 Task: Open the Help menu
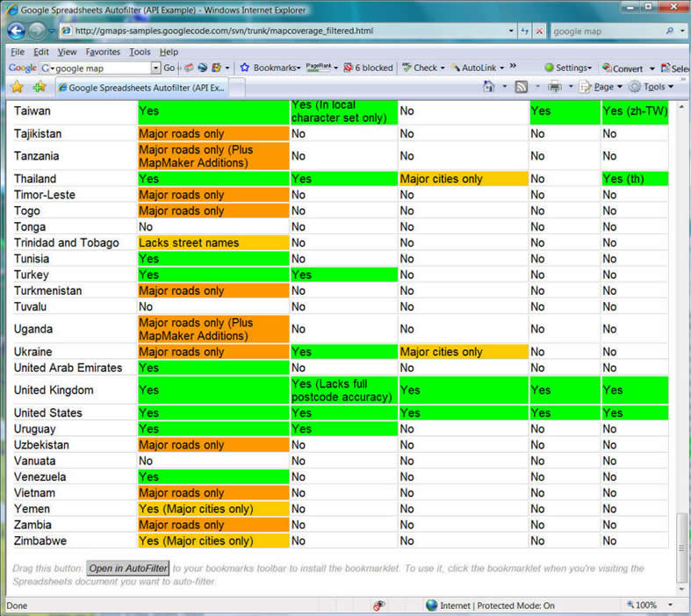pos(169,52)
